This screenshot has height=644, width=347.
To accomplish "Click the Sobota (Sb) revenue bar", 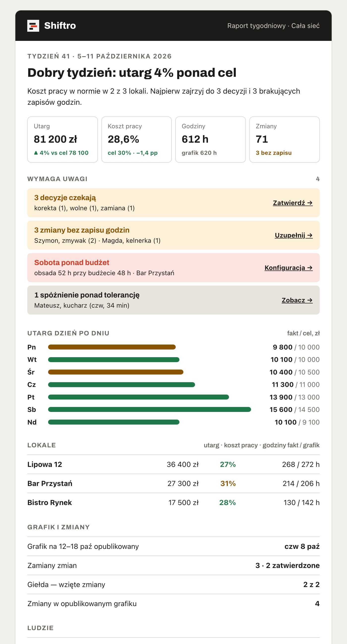I will [x=149, y=409].
